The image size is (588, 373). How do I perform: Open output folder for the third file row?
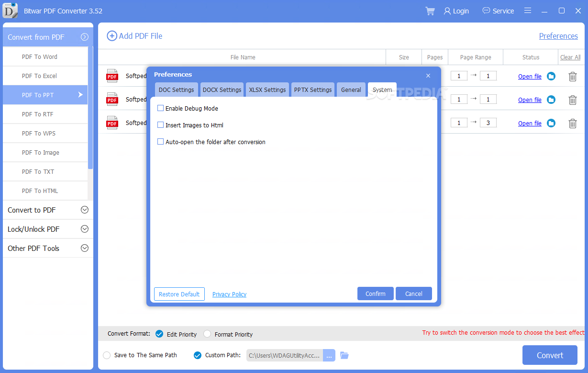tap(551, 123)
